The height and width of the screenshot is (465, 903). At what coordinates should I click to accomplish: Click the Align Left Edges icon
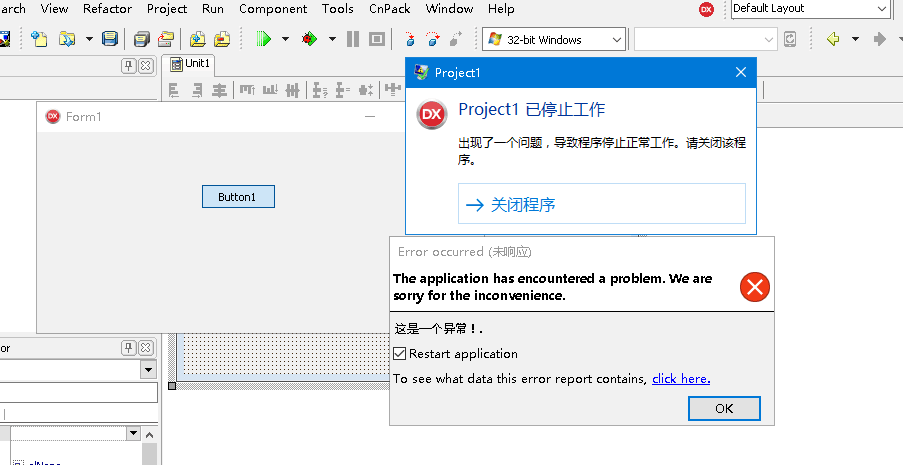point(173,90)
